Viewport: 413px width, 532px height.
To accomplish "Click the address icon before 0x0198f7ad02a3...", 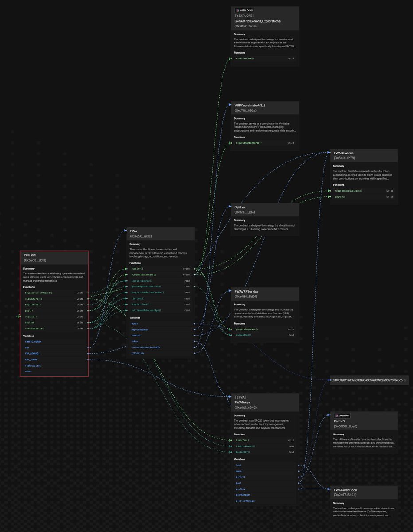I will pyautogui.click(x=333, y=380).
